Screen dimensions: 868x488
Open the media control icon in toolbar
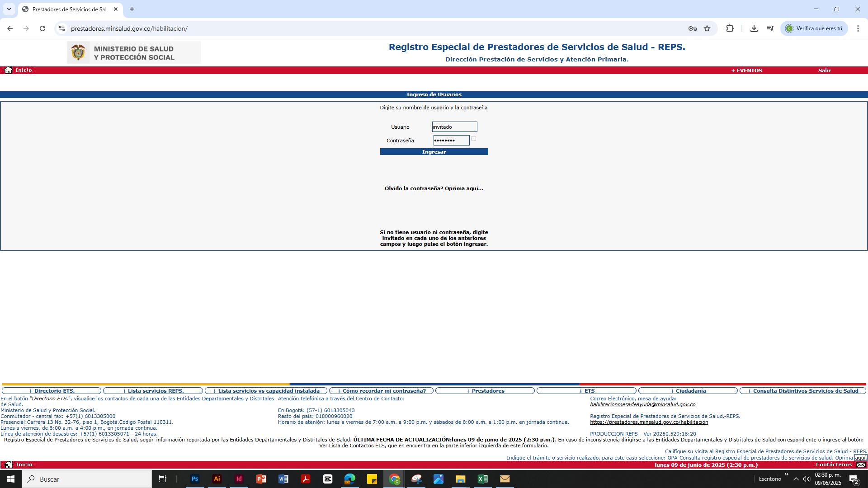770,28
